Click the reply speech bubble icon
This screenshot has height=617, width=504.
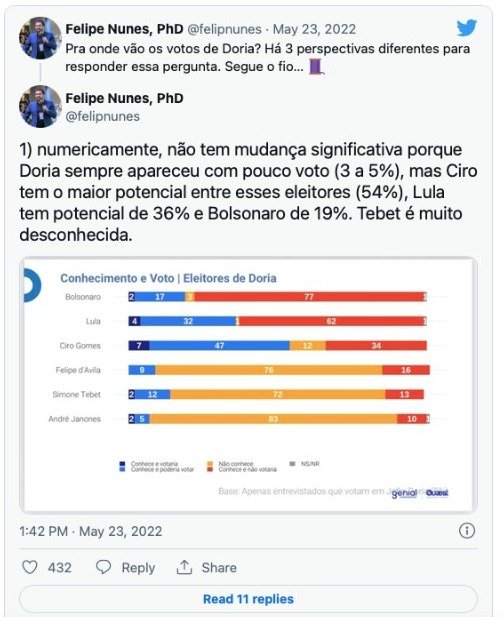[103, 567]
